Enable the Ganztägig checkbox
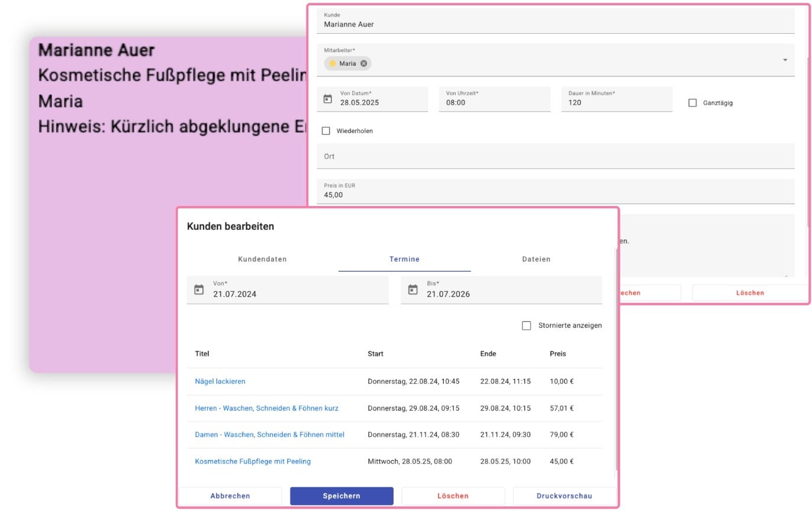The height and width of the screenshot is (521, 812). (x=692, y=103)
